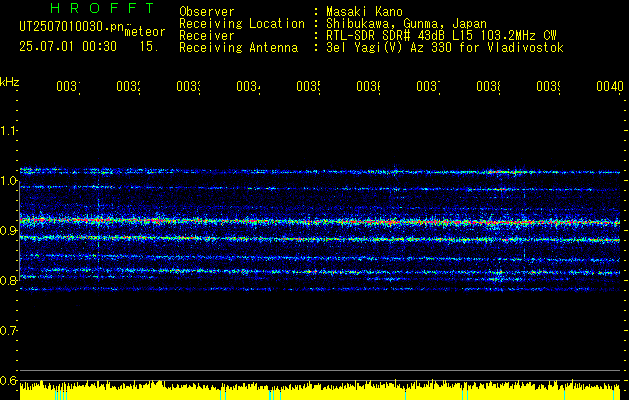The image size is (629, 400).
Task: Click the 0037 time marker
Action: click(x=428, y=86)
